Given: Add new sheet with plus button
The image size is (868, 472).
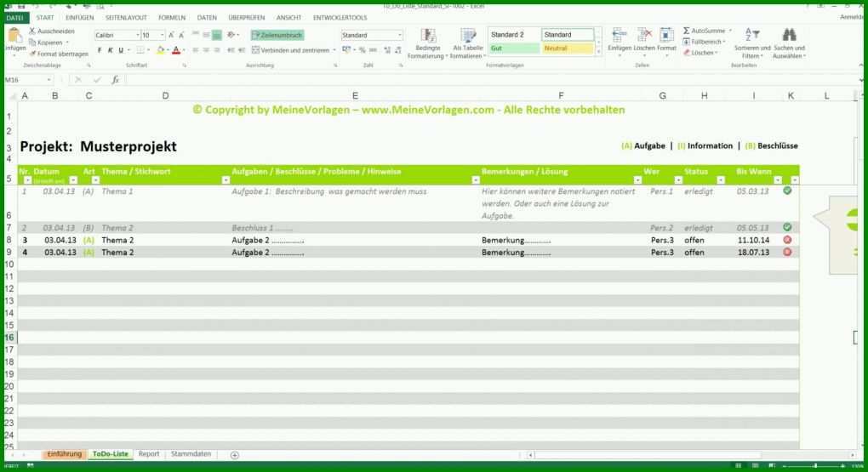Looking at the screenshot, I should click(235, 455).
